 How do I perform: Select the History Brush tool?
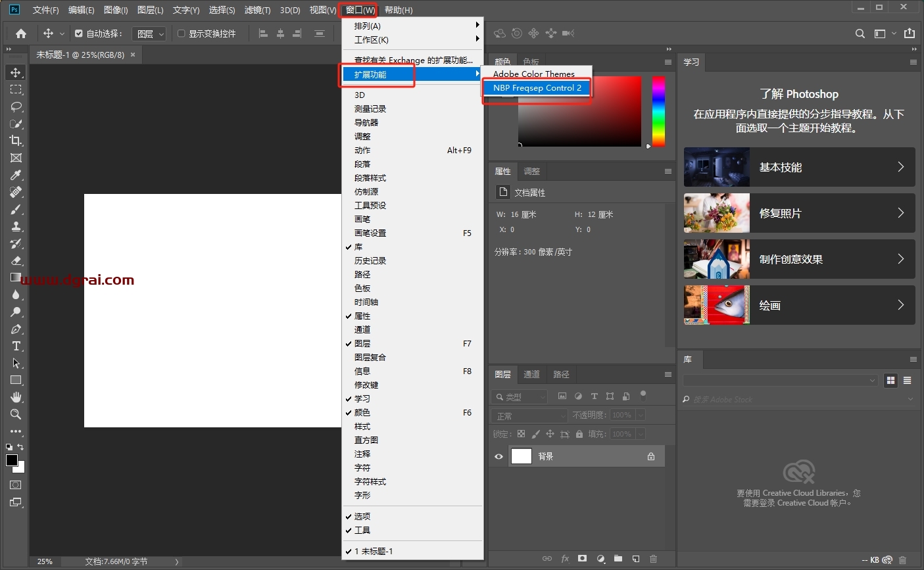click(16, 243)
